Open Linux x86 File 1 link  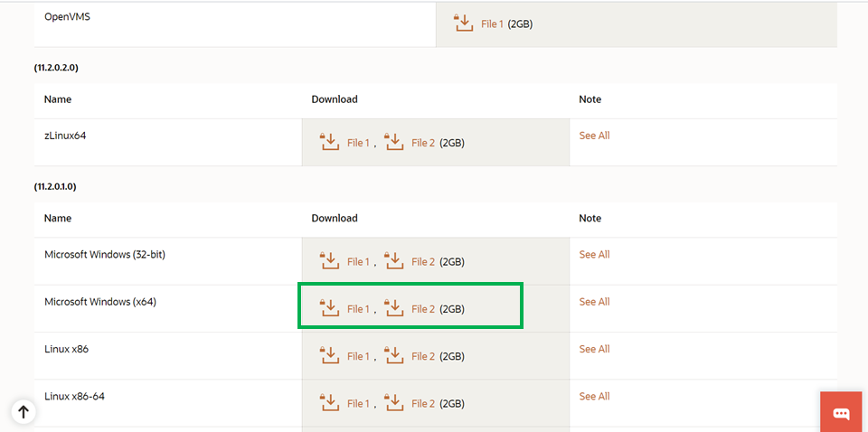[x=358, y=356]
